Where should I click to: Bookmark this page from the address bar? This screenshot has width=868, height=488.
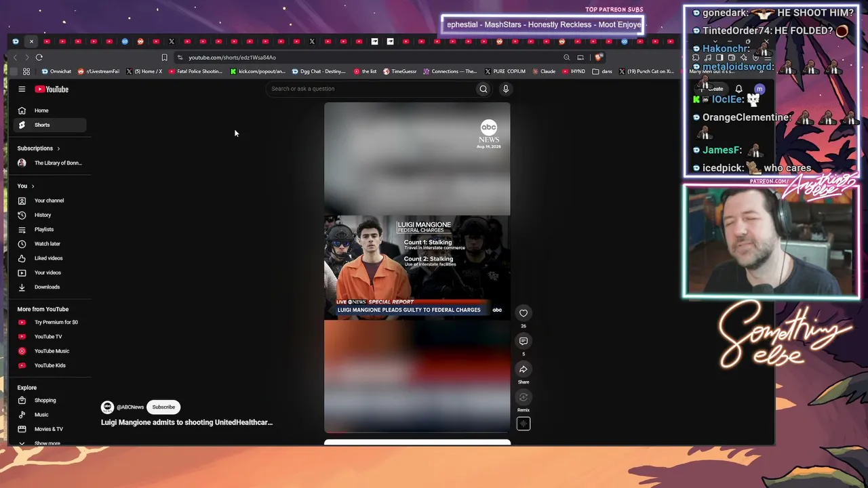[x=164, y=58]
